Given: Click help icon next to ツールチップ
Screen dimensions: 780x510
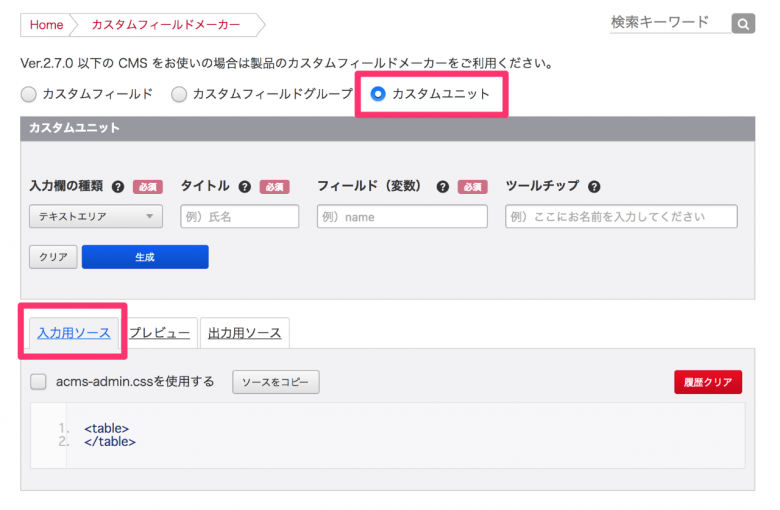Looking at the screenshot, I should coord(594,187).
